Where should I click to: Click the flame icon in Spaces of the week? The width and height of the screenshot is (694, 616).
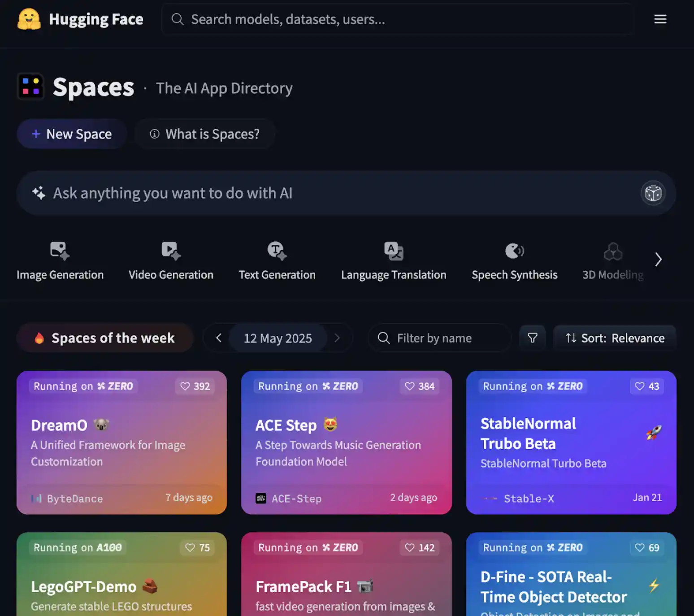click(x=39, y=338)
